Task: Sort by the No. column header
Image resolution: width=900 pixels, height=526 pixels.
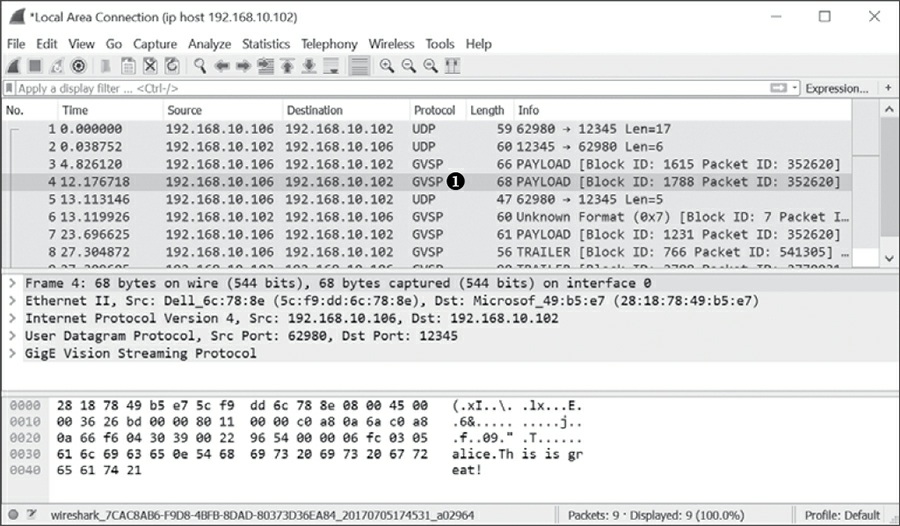Action: 30,110
